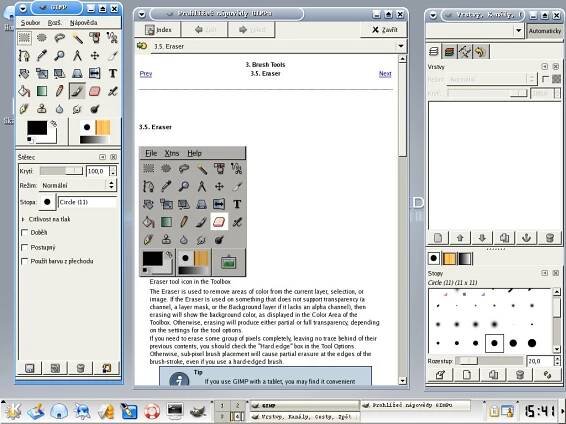566x424 pixels.
Task: Select the Crop knife tool
Action: click(x=112, y=55)
